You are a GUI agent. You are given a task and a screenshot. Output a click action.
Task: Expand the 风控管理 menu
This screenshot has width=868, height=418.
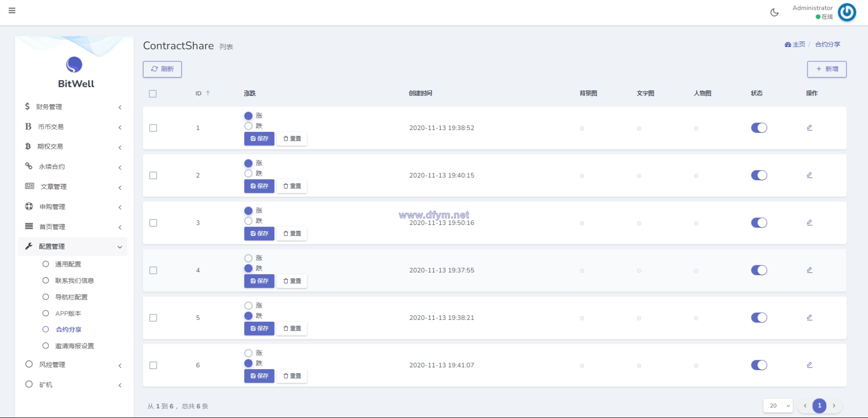click(74, 365)
